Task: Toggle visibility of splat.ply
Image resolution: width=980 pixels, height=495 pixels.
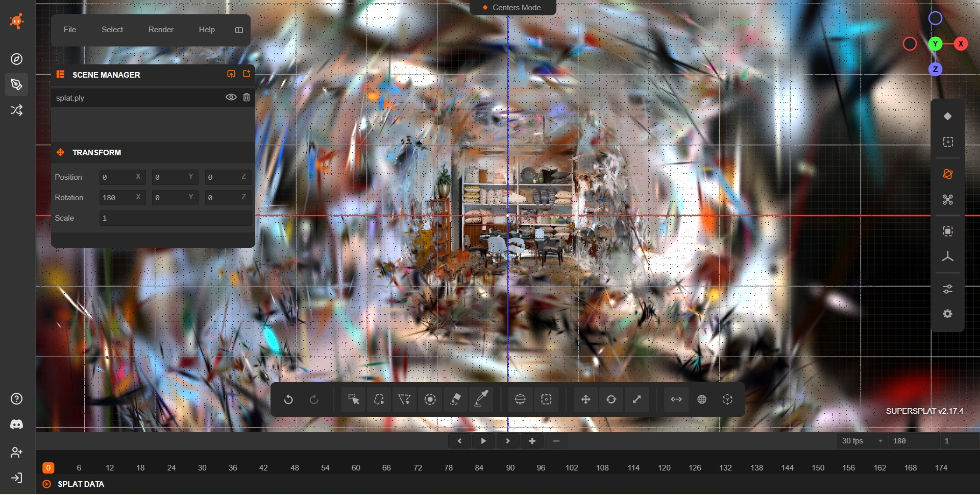Action: tap(231, 98)
